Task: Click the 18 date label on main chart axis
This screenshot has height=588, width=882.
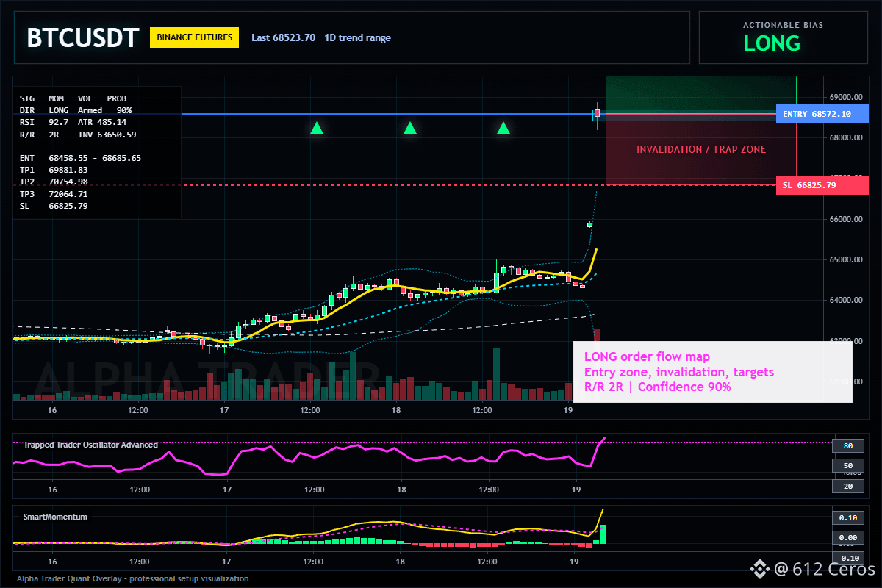Action: tap(395, 409)
